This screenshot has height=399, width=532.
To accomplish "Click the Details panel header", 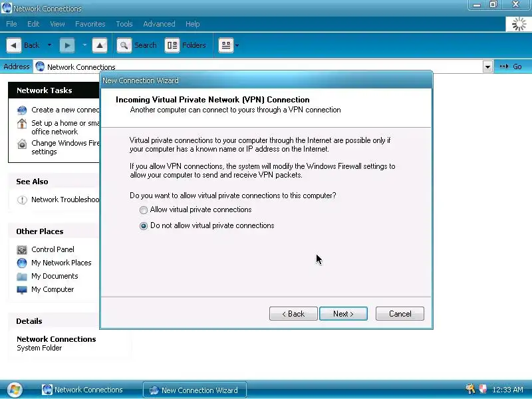I will (x=54, y=321).
